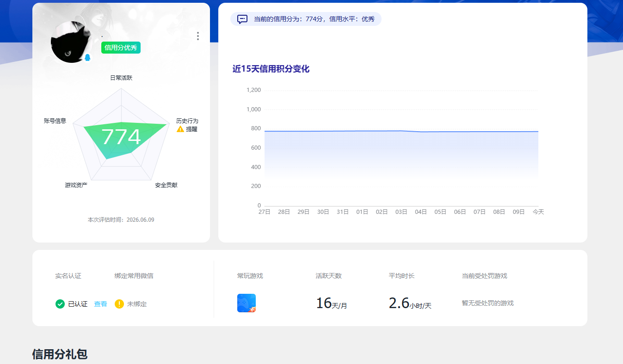Select the 账号信息 radar axis label

tap(55, 121)
